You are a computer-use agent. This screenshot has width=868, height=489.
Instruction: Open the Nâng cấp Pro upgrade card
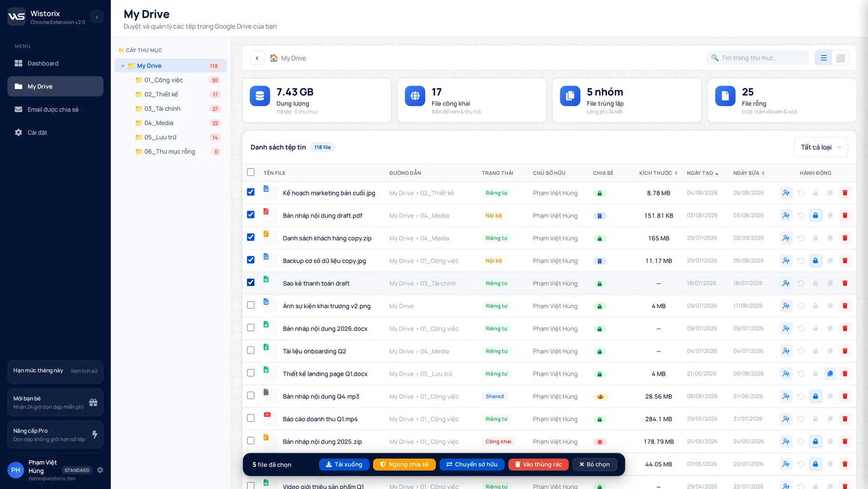[55, 435]
